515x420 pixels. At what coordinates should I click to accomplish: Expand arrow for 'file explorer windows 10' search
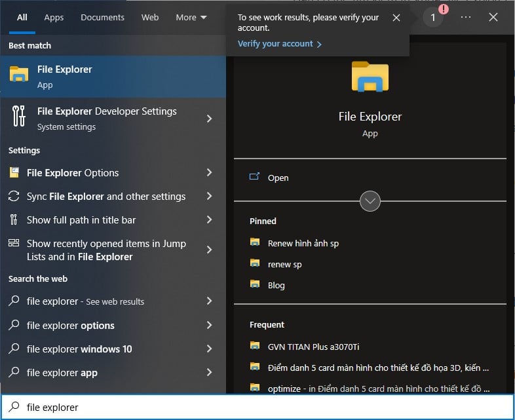pyautogui.click(x=209, y=349)
